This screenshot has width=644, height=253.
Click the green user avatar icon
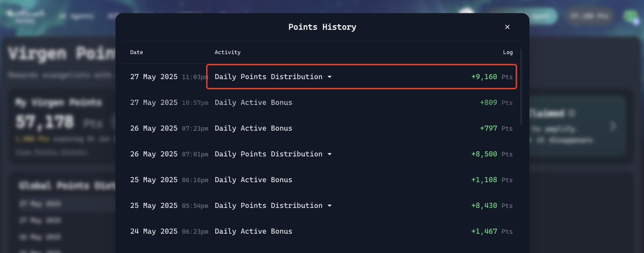tap(631, 17)
